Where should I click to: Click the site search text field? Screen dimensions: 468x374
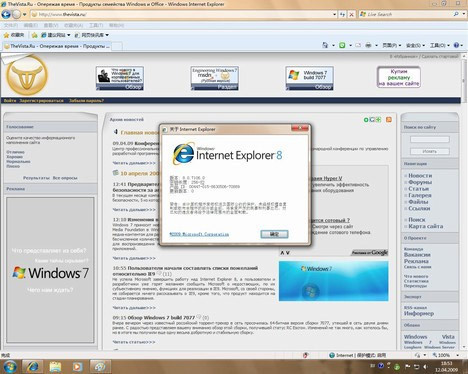tap(430, 139)
